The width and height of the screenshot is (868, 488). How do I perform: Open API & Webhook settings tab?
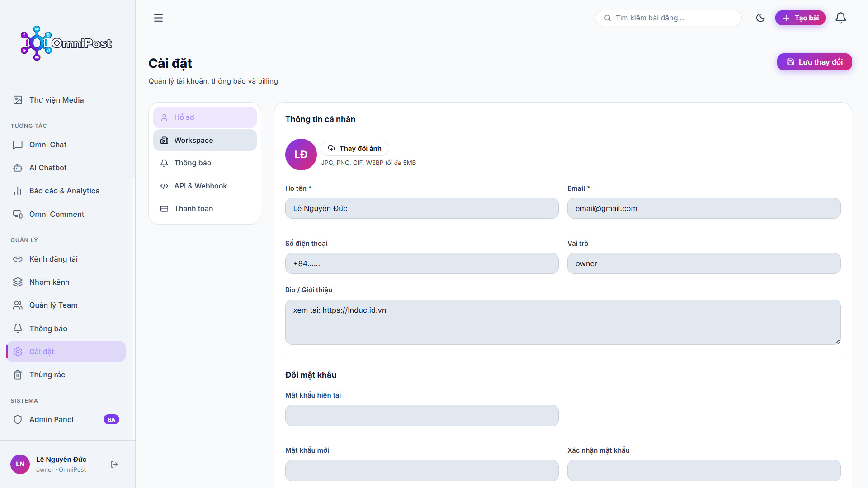coord(205,186)
